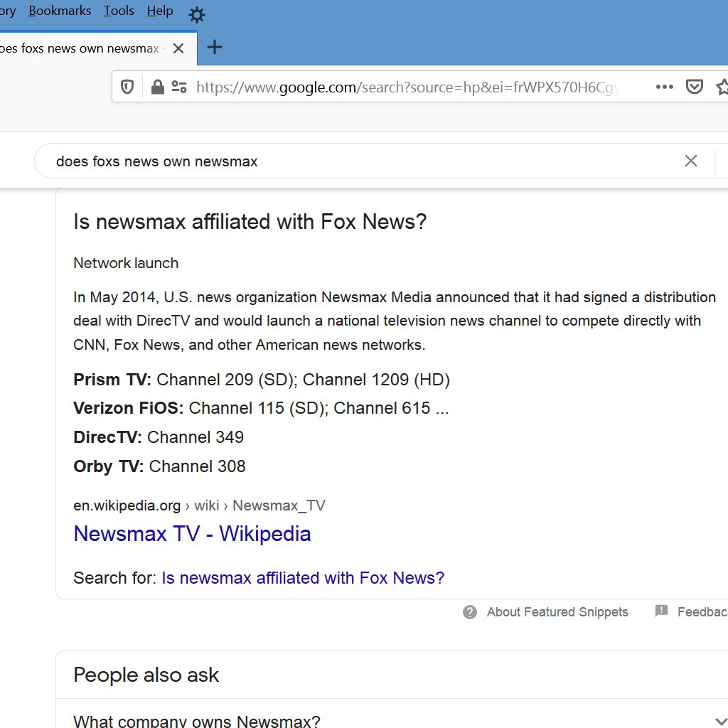Click the tracking protection shield icon
The image size is (728, 728).
[127, 87]
